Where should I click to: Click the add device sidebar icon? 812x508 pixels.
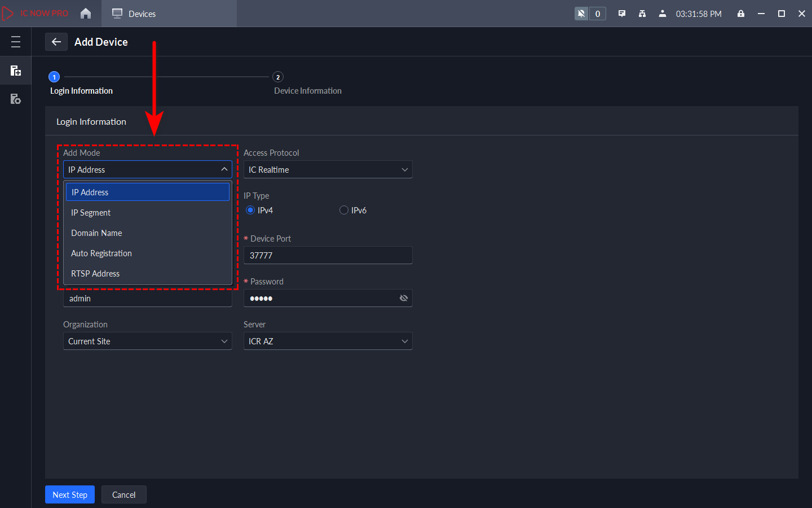[x=16, y=71]
